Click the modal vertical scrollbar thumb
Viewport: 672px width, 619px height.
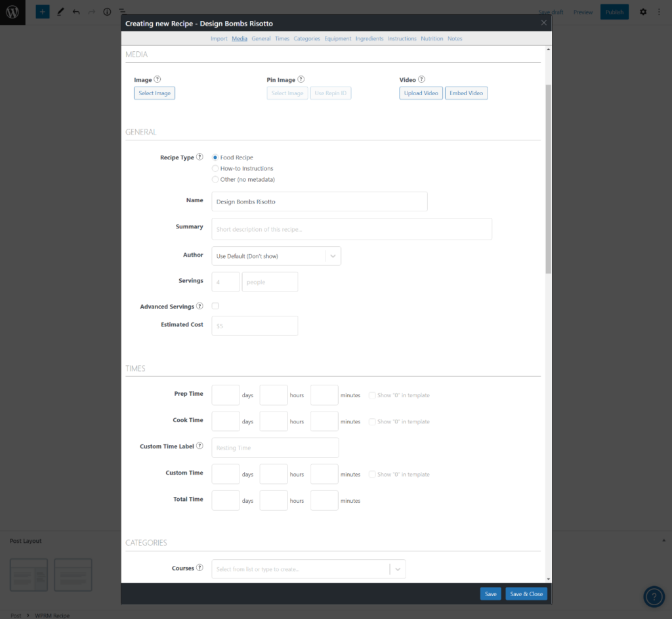(548, 179)
